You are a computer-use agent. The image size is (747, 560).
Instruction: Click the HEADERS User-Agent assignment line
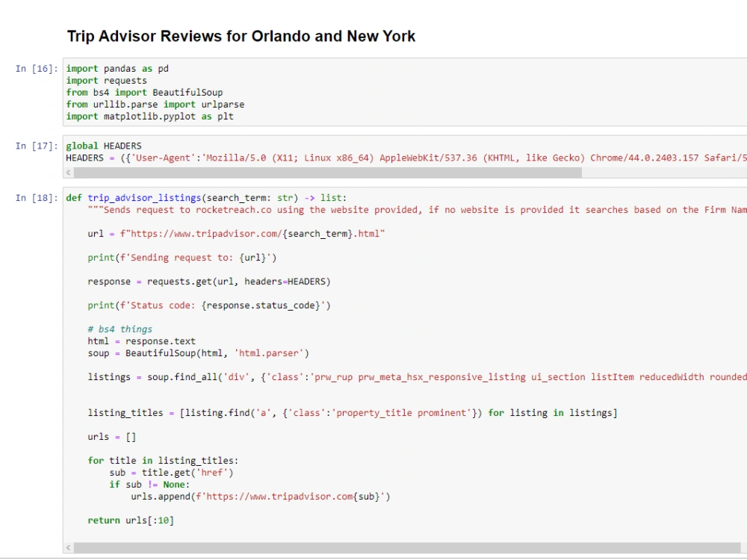(x=406, y=158)
